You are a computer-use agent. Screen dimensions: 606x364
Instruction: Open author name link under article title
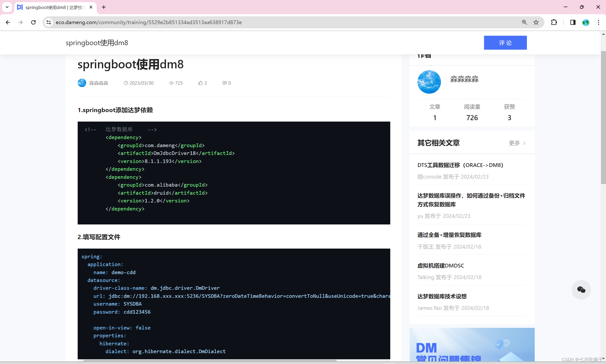click(x=99, y=83)
